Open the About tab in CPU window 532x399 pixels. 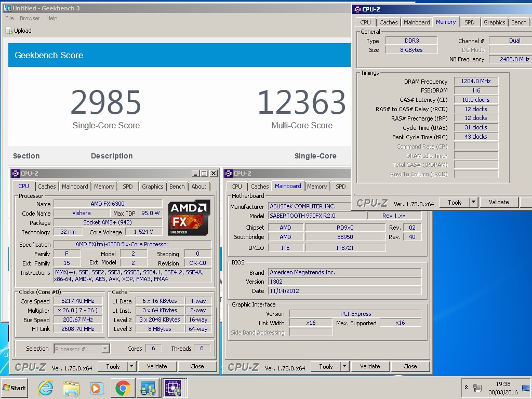(x=199, y=187)
